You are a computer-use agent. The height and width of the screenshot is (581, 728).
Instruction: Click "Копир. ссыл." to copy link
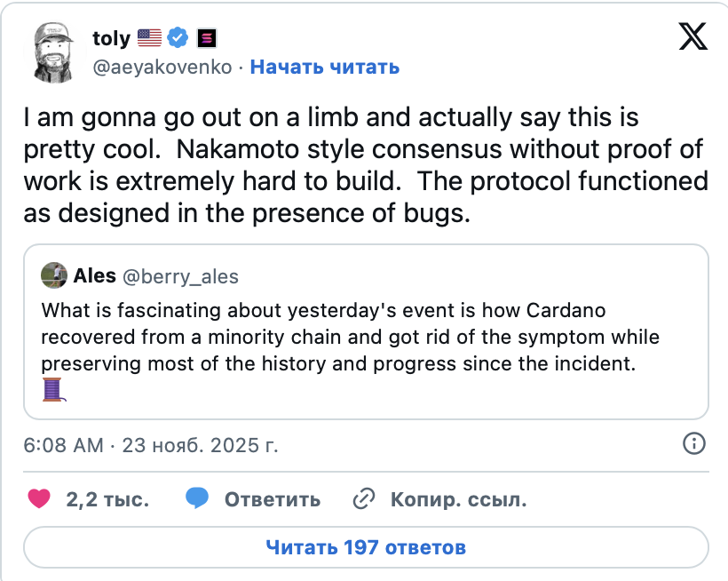pyautogui.click(x=458, y=499)
